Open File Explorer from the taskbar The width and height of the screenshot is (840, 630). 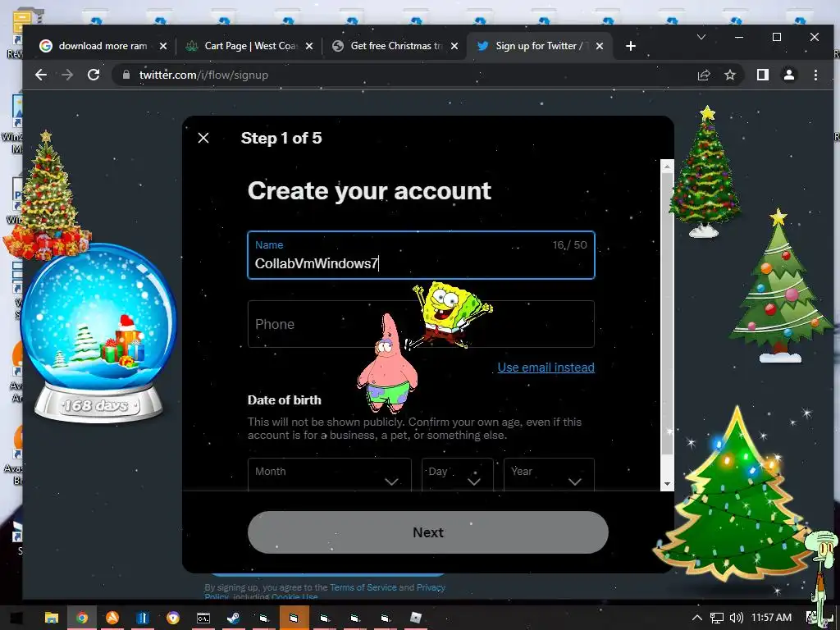coord(52,618)
